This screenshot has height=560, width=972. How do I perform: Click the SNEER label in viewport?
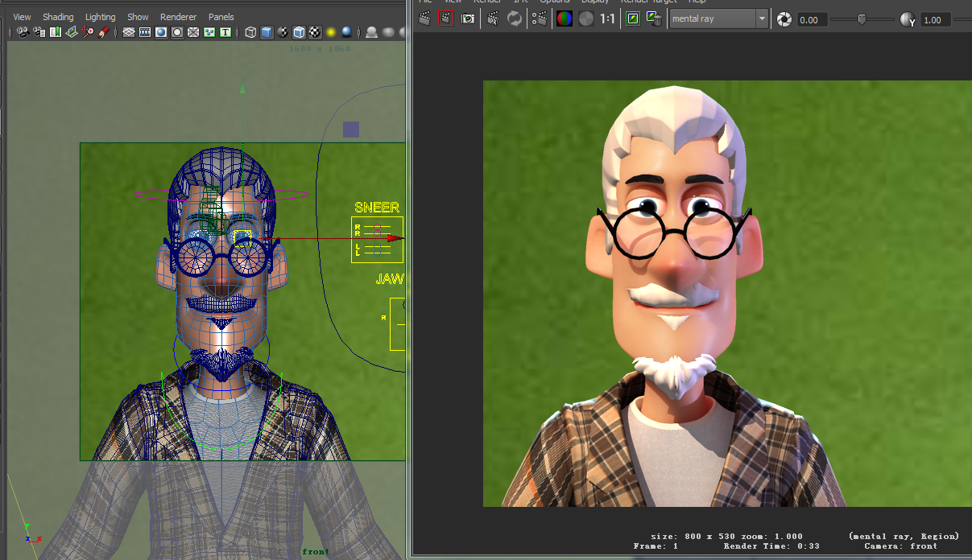click(x=377, y=208)
